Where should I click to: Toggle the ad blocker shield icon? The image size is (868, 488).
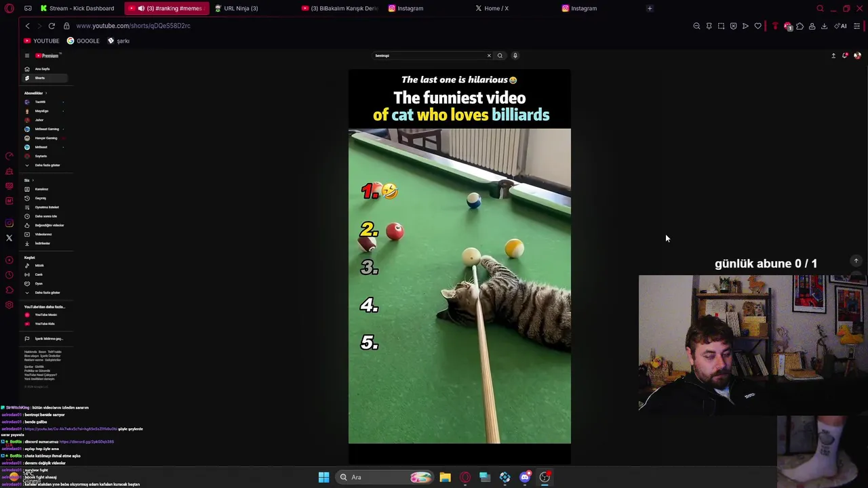[733, 26]
